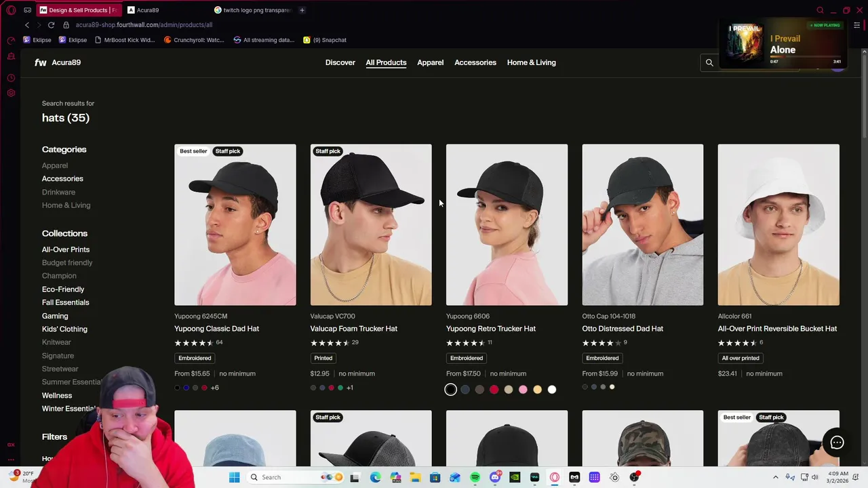
Task: Open All-Over Print Reversible Bucket Hat image
Action: pyautogui.click(x=778, y=224)
